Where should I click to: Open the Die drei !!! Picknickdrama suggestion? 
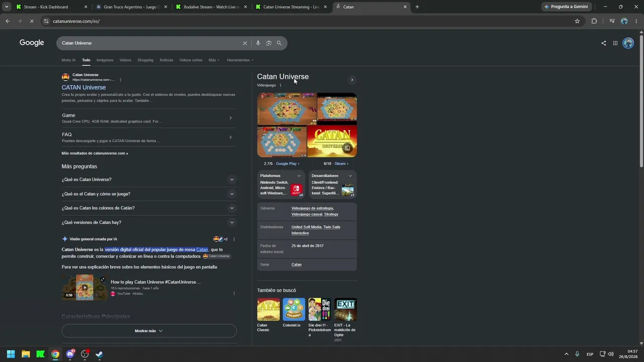coord(319,317)
